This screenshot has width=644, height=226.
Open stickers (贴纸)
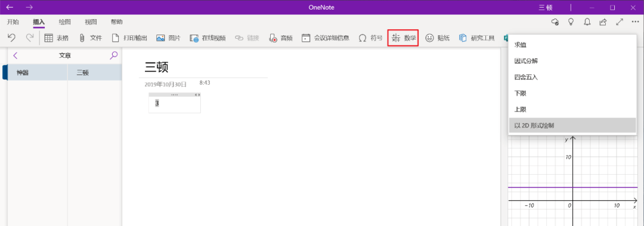pyautogui.click(x=438, y=38)
